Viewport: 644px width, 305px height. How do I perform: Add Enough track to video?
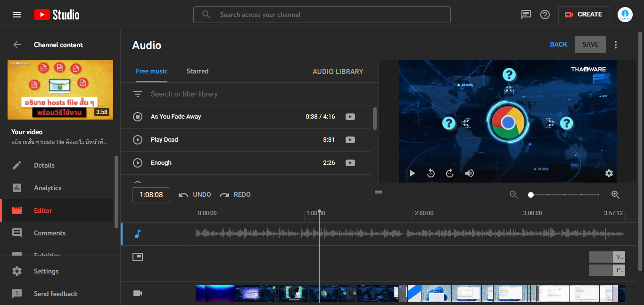click(350, 163)
